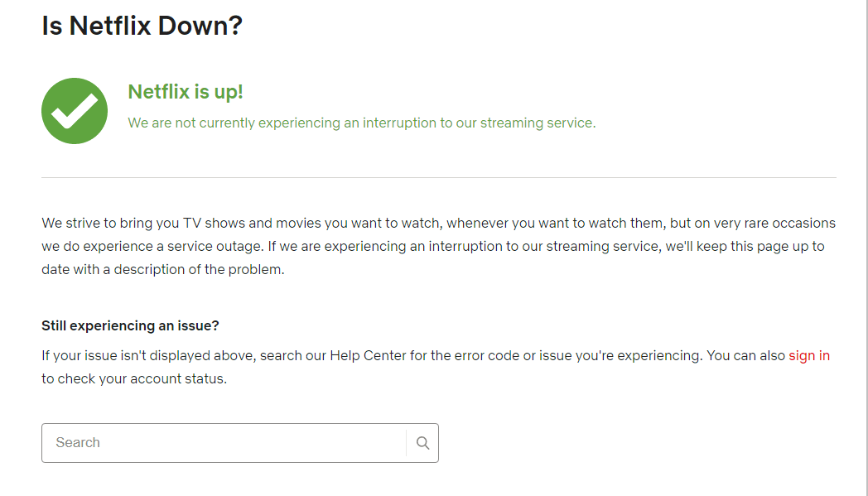The width and height of the screenshot is (868, 496).
Task: Click the "Netflix is up!" status heading
Action: (x=186, y=91)
